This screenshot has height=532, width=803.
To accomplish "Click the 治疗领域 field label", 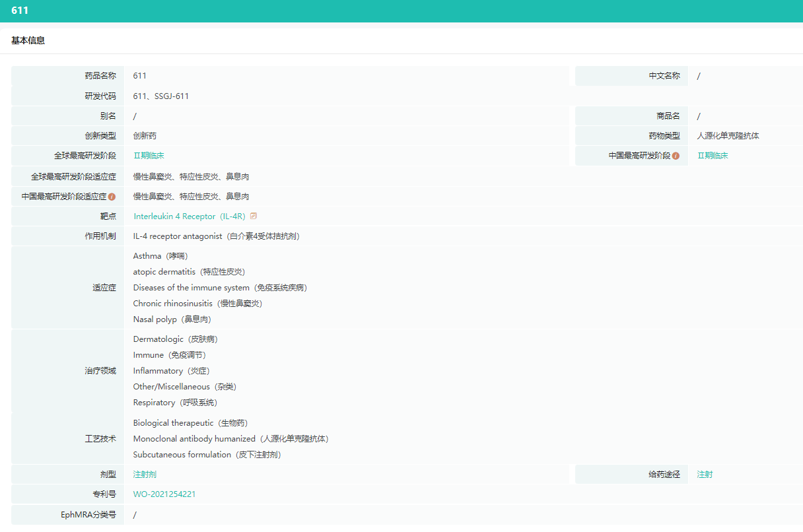I will (100, 371).
